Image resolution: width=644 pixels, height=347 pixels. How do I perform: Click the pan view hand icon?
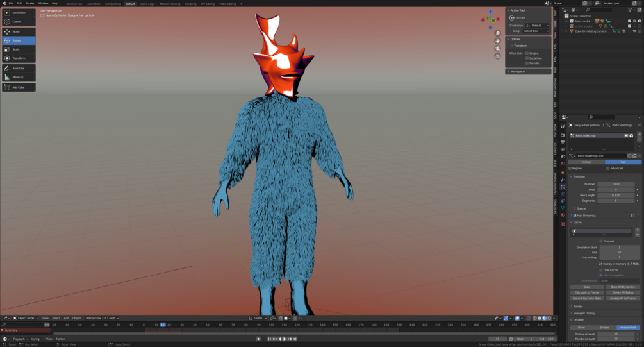[x=497, y=40]
